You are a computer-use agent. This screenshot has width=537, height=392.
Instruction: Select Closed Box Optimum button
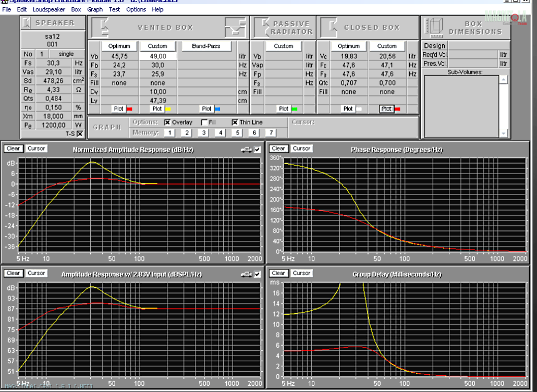click(x=349, y=46)
